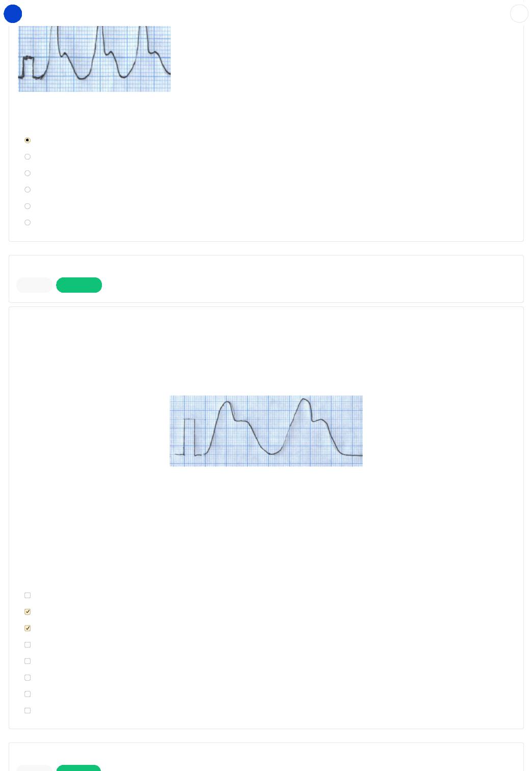The height and width of the screenshot is (771, 532).
Task: Open the ECG image with three tall spikes
Action: coord(94,59)
